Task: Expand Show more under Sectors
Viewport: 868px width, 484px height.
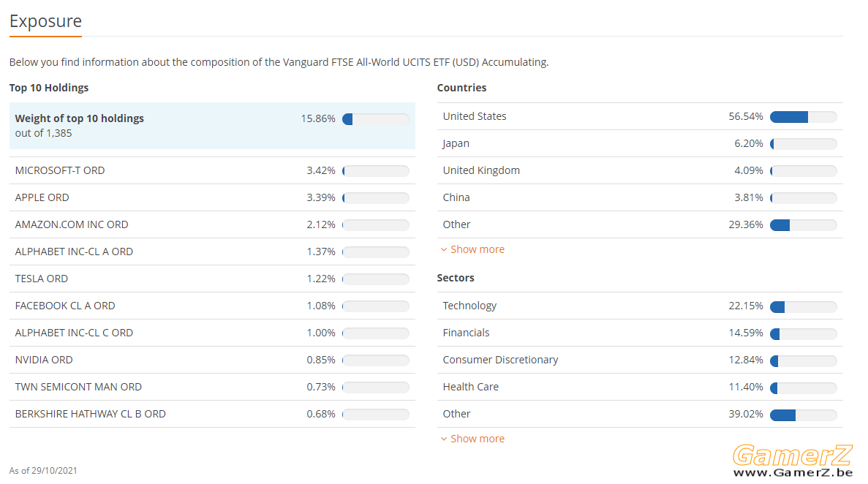Action: pos(472,439)
